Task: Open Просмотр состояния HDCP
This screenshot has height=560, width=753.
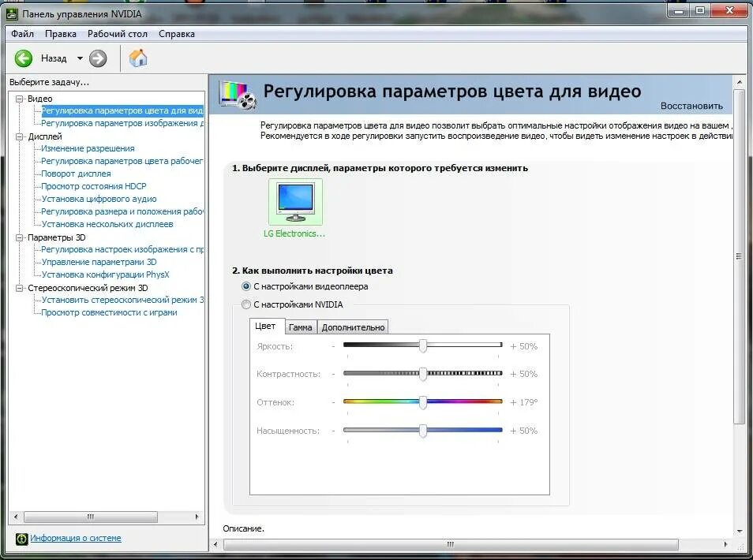Action: (94, 186)
